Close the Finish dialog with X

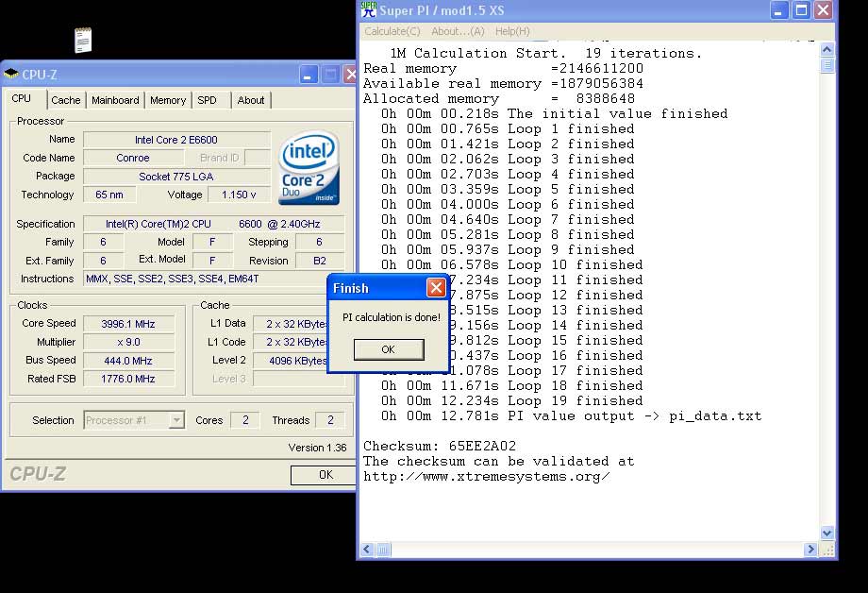point(436,288)
